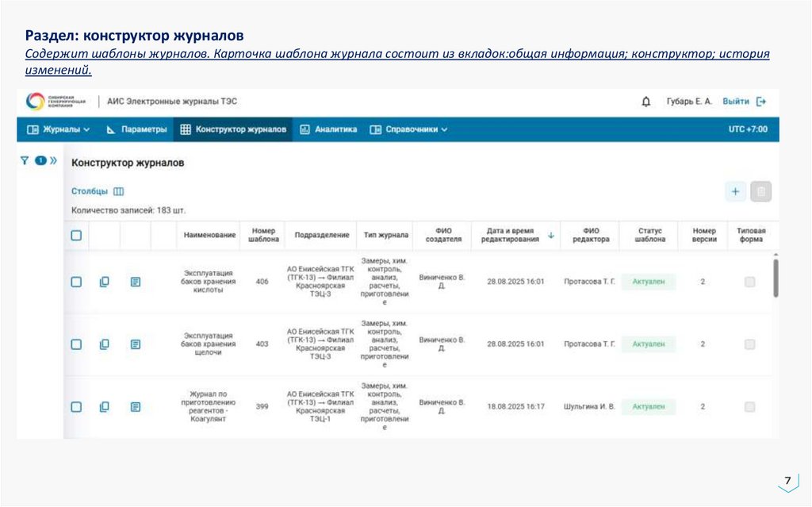Click Актуален status badge for template 406
The width and height of the screenshot is (812, 507).
pos(649,282)
